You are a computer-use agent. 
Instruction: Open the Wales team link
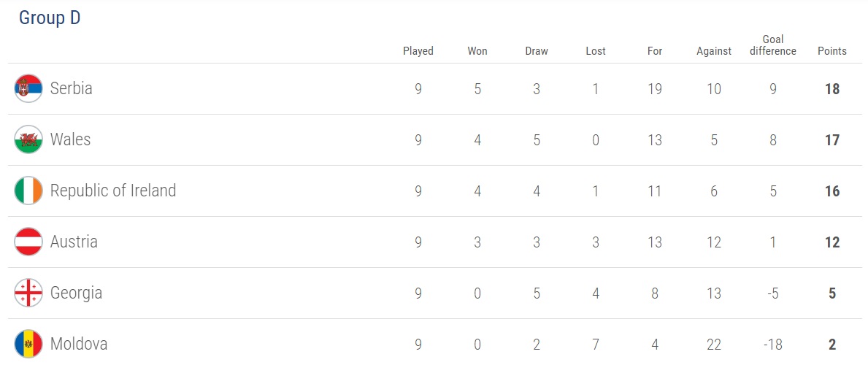(70, 140)
